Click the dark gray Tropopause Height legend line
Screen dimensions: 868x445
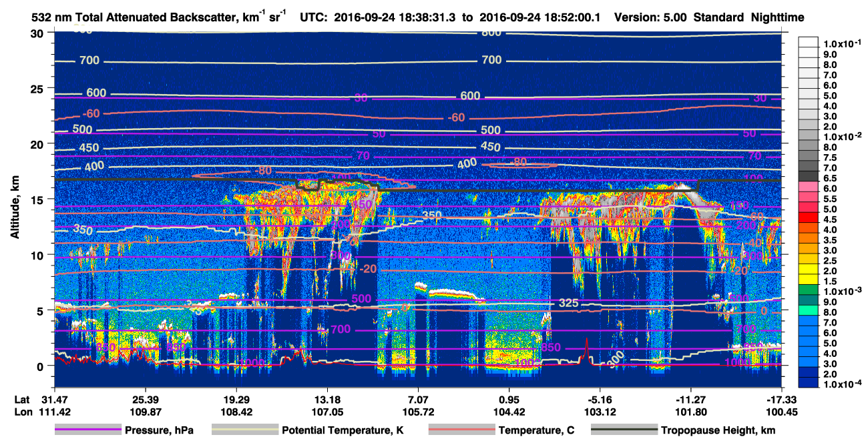(x=623, y=430)
